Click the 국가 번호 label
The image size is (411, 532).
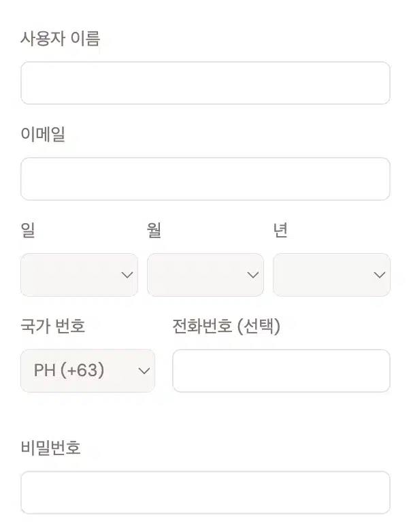(x=52, y=326)
